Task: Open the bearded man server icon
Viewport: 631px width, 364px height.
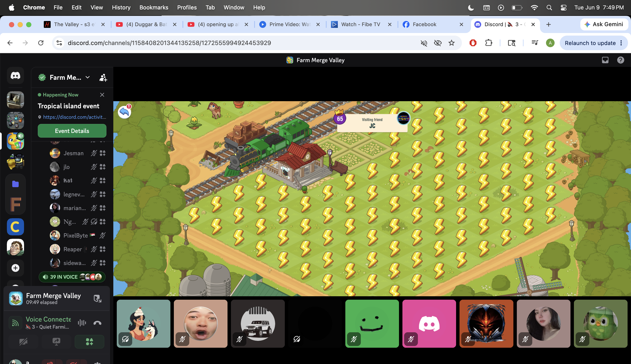Action: pos(15,247)
